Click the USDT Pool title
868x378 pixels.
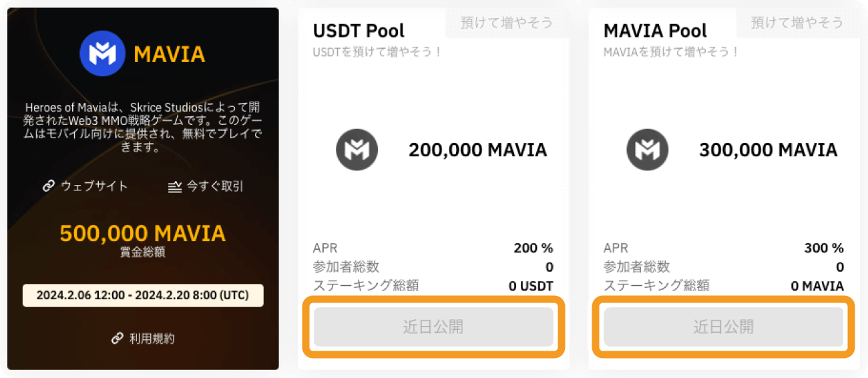(359, 31)
